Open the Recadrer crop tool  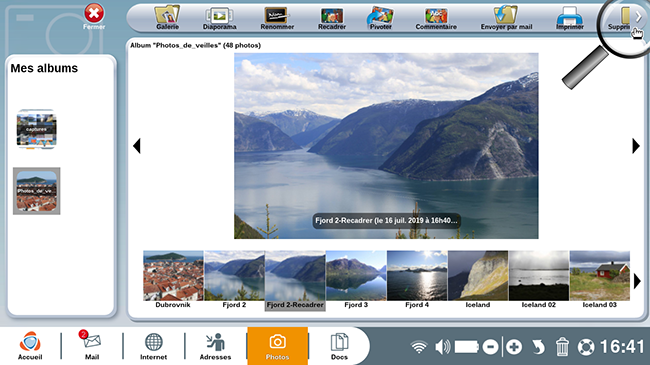point(332,18)
